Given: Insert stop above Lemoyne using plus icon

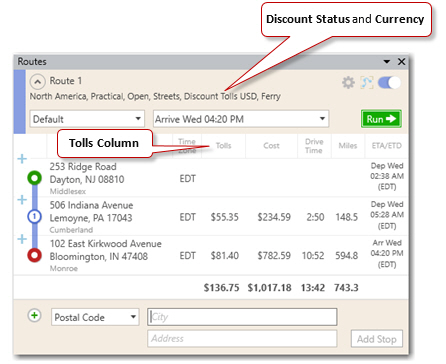Looking at the screenshot, I should (x=22, y=200).
